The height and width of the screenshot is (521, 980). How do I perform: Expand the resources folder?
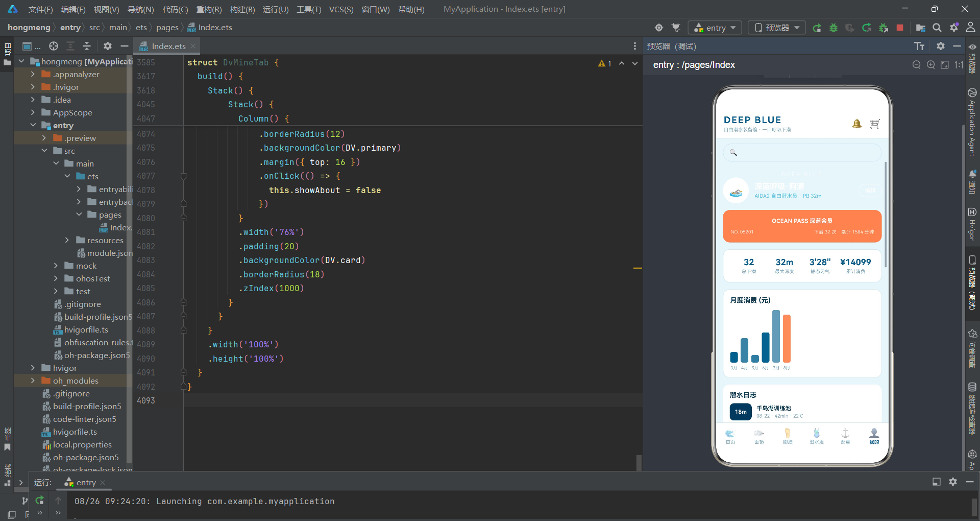click(x=67, y=240)
